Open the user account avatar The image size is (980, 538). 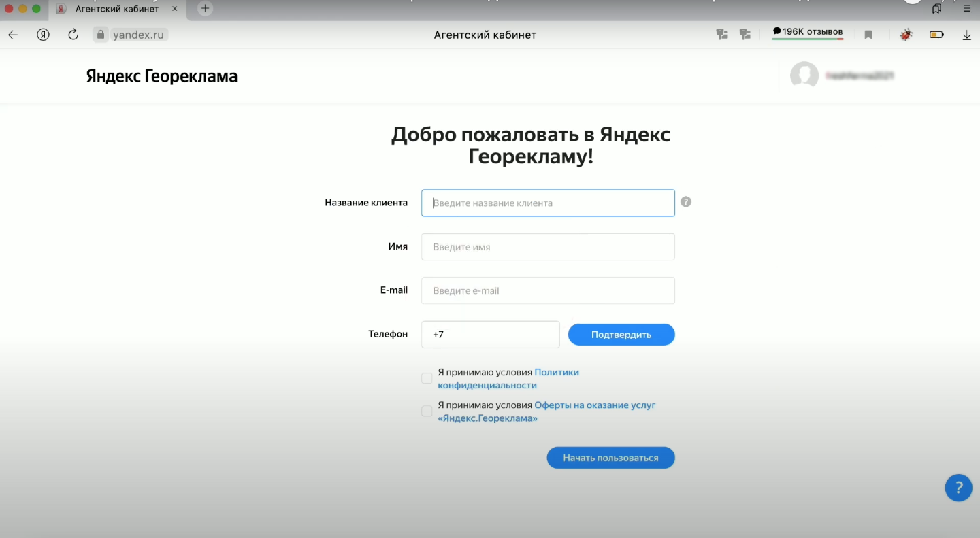point(804,75)
